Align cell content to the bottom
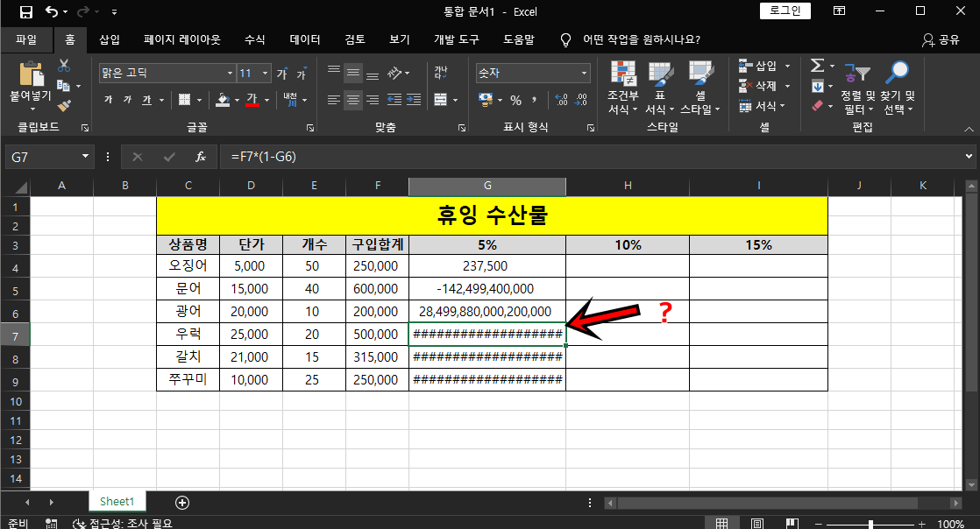 pyautogui.click(x=373, y=74)
